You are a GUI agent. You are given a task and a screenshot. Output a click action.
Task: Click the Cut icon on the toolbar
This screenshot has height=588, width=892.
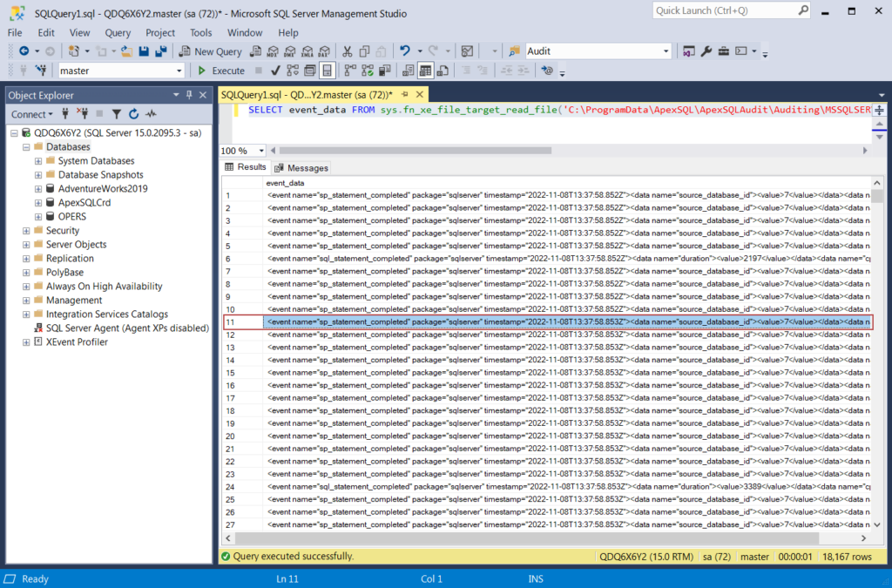click(x=346, y=51)
